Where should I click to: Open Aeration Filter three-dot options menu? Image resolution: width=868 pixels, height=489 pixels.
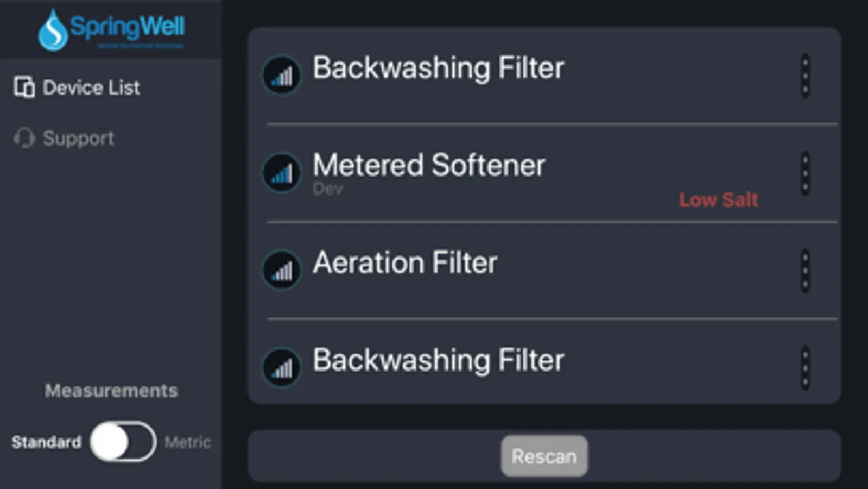pyautogui.click(x=805, y=271)
